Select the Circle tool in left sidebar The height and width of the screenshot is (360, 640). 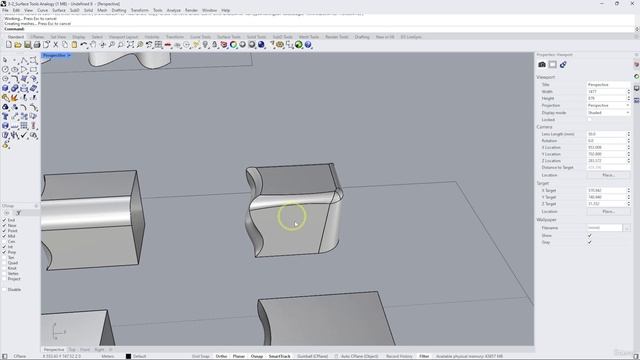(5, 69)
